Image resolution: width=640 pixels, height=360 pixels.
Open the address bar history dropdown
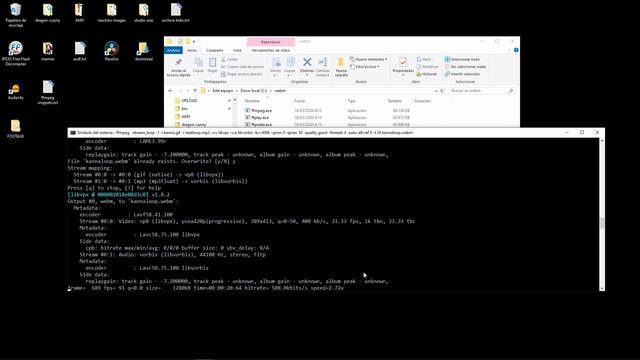[436, 91]
